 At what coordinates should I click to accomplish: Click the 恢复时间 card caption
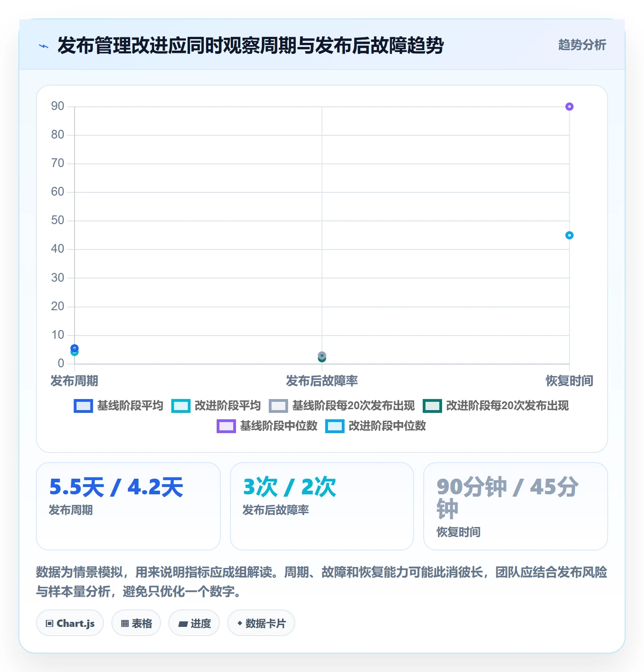tap(459, 533)
